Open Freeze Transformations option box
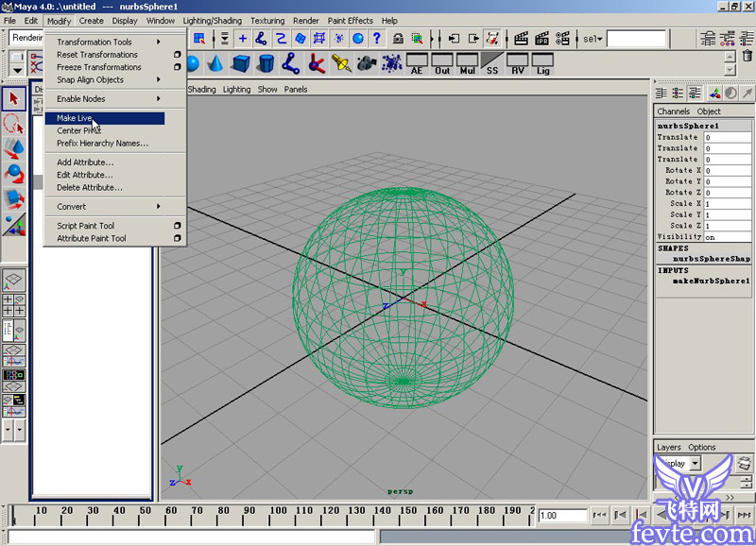Viewport: 756px width, 546px height. [x=177, y=67]
